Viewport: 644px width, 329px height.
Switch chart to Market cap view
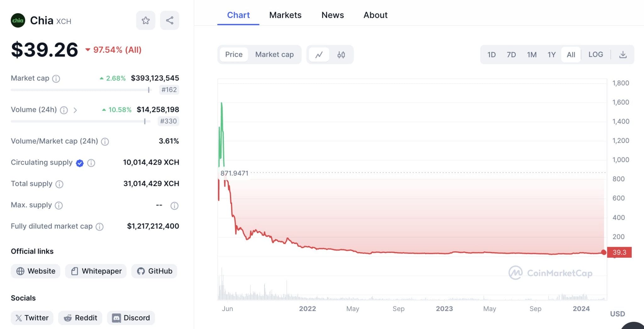[274, 55]
